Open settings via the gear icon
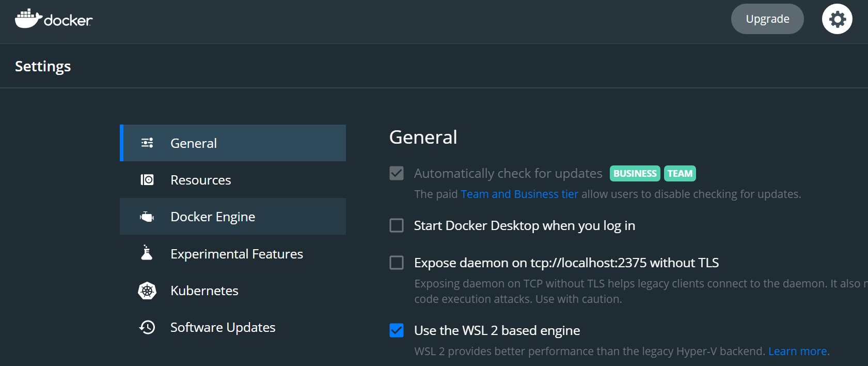The height and width of the screenshot is (366, 868). coord(837,19)
